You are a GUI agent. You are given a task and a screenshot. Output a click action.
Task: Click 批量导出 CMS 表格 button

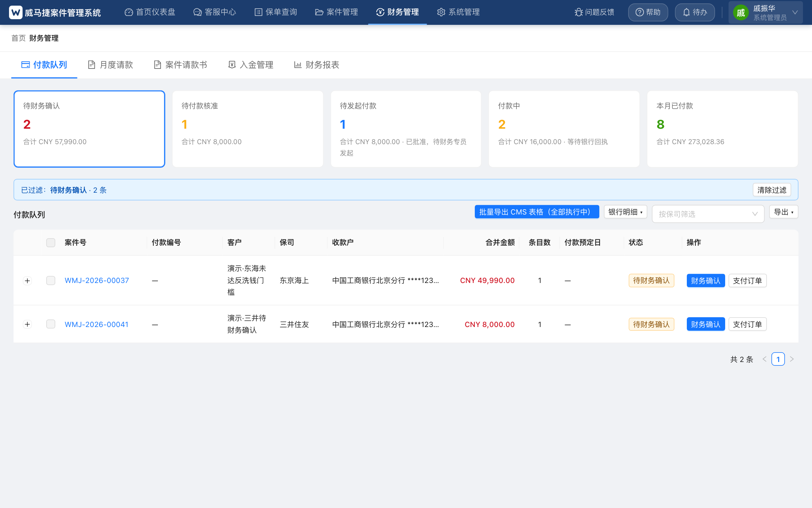tap(537, 212)
